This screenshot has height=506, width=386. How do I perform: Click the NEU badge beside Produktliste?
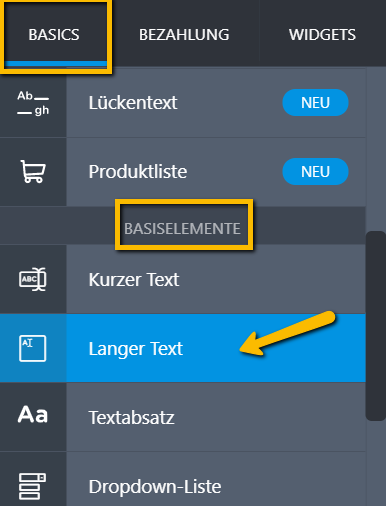point(315,172)
